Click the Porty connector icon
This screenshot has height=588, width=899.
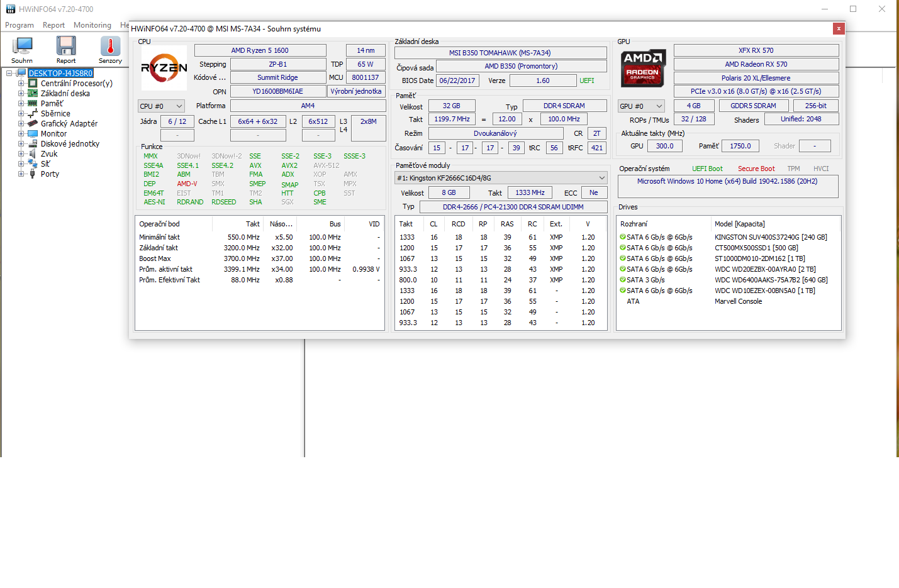coord(33,174)
